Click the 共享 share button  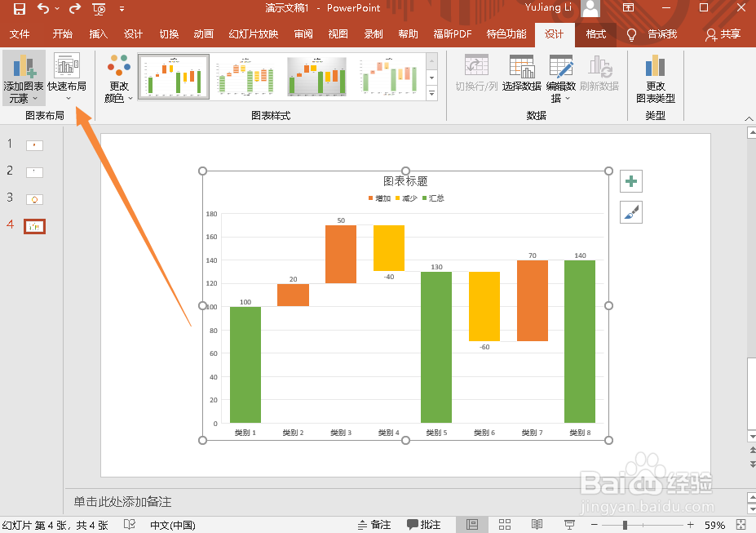(723, 34)
